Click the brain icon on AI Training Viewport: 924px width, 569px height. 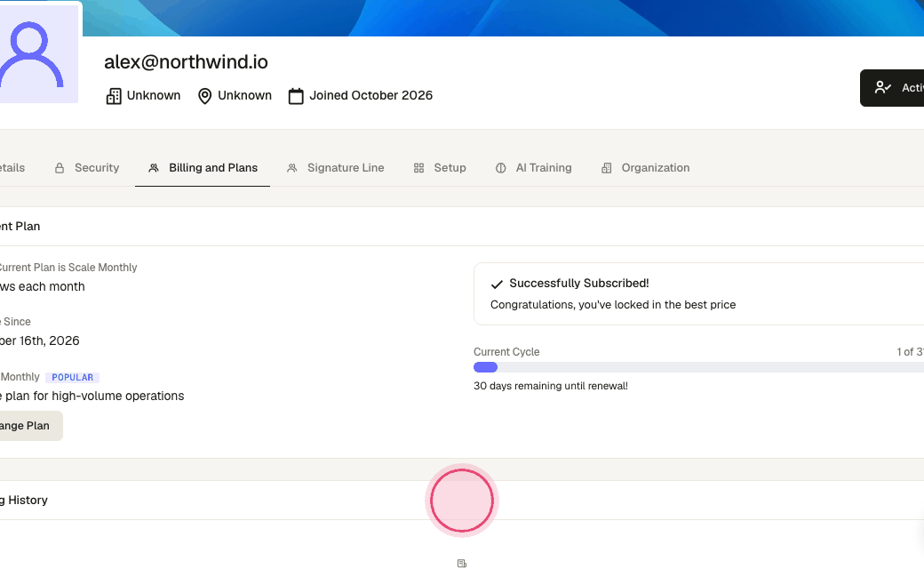tap(501, 168)
